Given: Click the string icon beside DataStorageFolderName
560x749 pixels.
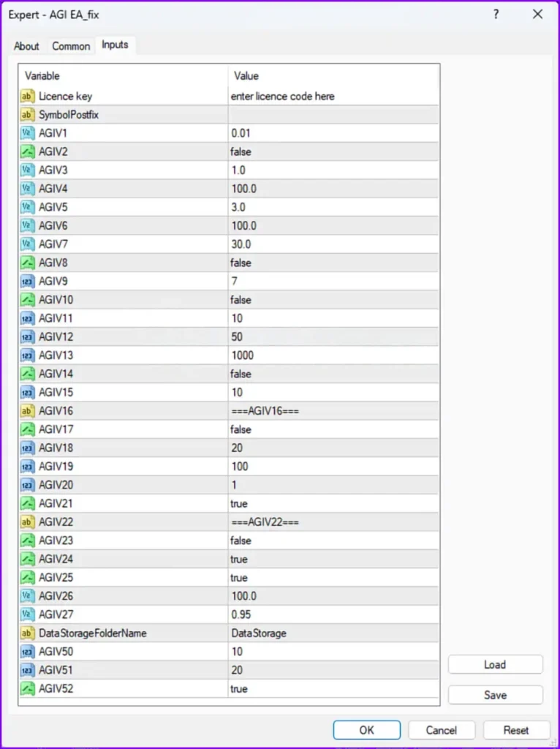Looking at the screenshot, I should pos(28,633).
